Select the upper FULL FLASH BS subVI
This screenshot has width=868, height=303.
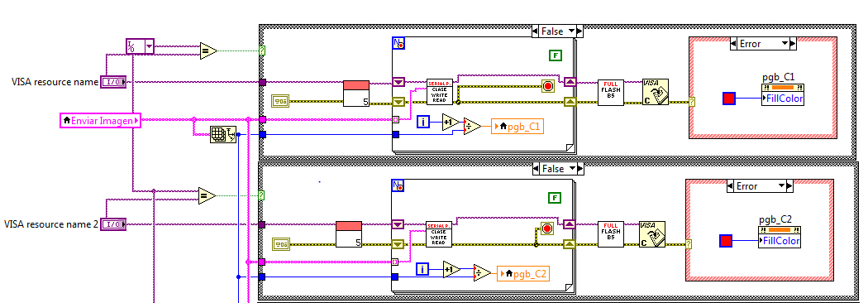tap(611, 92)
